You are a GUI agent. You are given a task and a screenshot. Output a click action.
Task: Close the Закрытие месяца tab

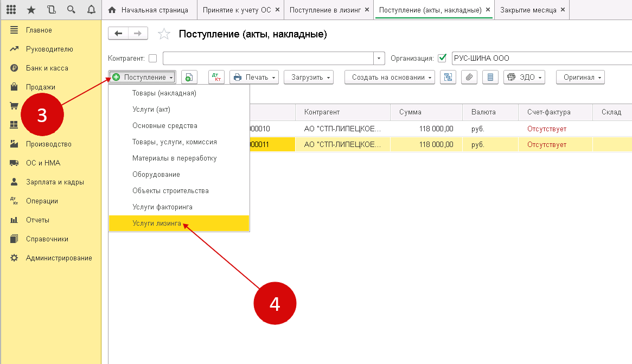[563, 10]
